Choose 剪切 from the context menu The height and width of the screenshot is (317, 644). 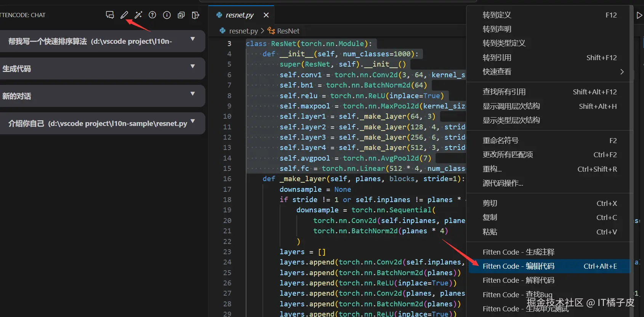pos(549,203)
